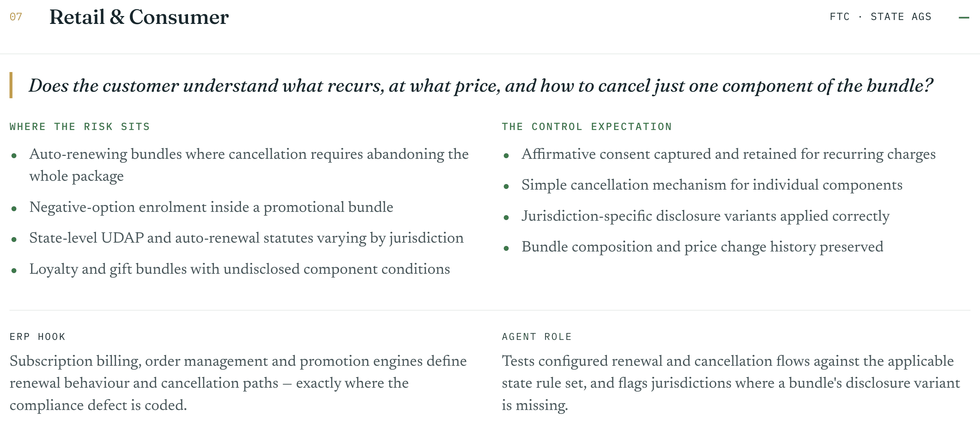Click the gold accent bar beside the question
This screenshot has width=980, height=427.
click(11, 85)
